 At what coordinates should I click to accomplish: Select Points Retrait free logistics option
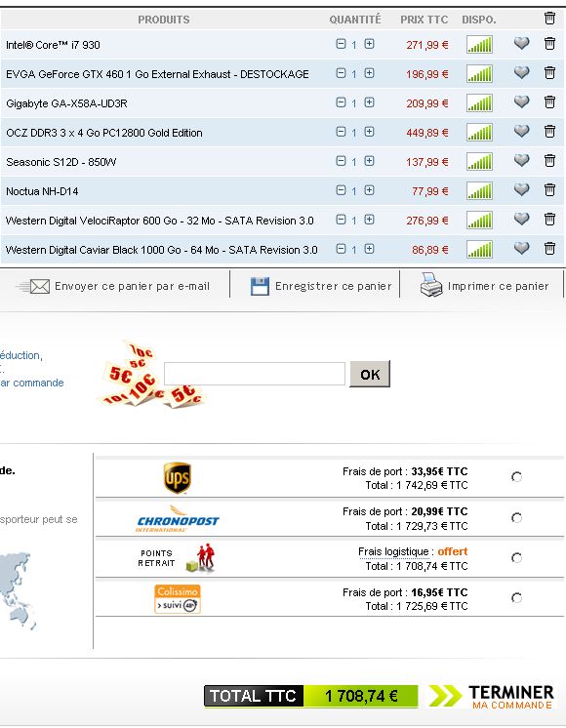point(516,557)
